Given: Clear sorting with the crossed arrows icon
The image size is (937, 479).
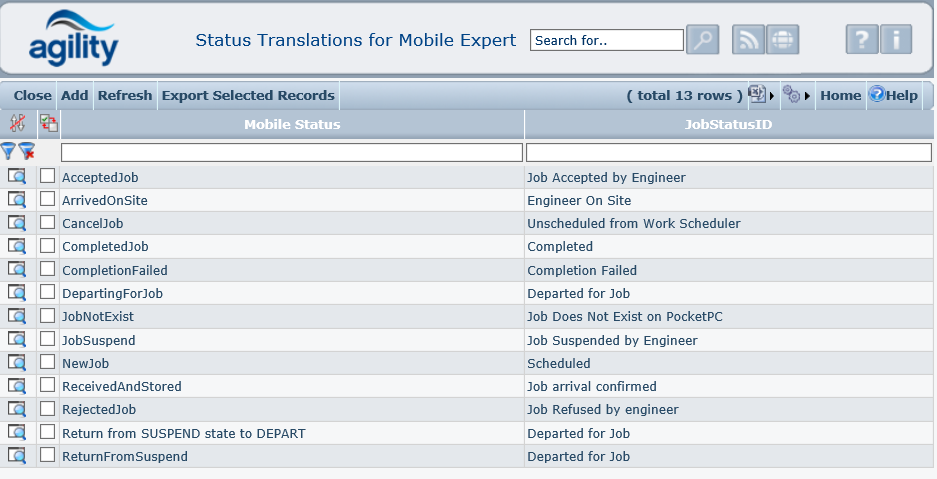Looking at the screenshot, I should (x=17, y=124).
